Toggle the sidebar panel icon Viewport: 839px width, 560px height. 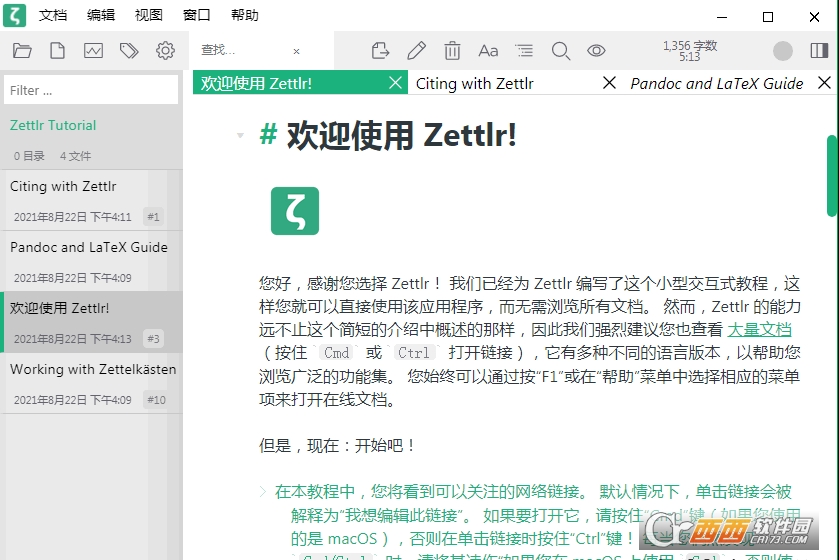point(819,51)
